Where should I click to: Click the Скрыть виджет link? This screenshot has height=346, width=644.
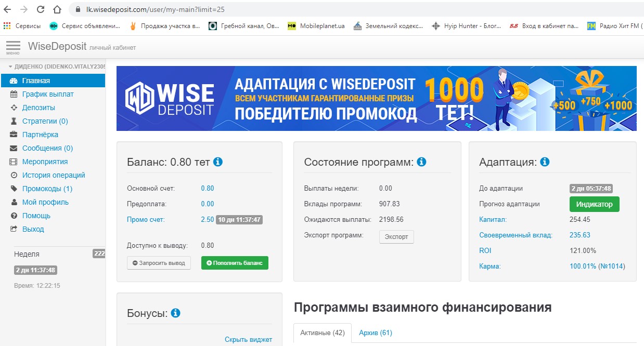click(248, 339)
